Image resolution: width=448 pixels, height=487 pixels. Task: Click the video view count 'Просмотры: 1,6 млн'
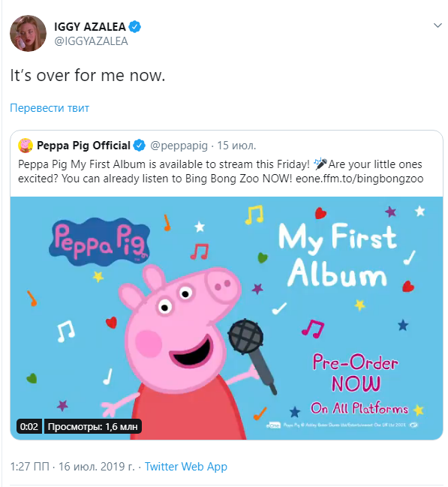(92, 426)
